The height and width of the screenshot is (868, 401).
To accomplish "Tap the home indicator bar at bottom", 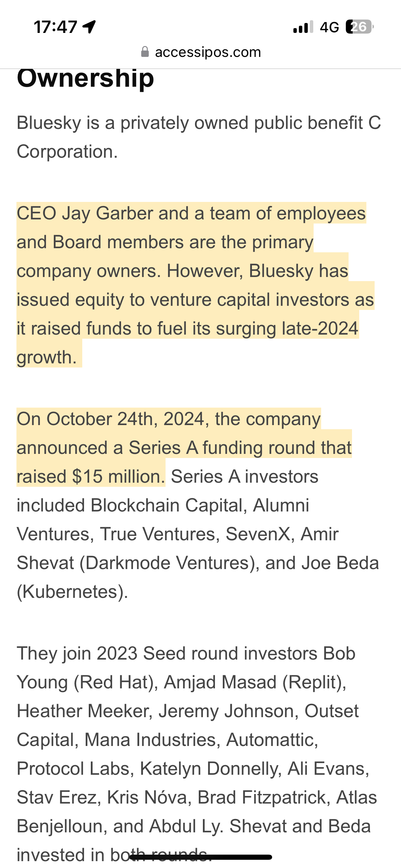I will point(200,857).
